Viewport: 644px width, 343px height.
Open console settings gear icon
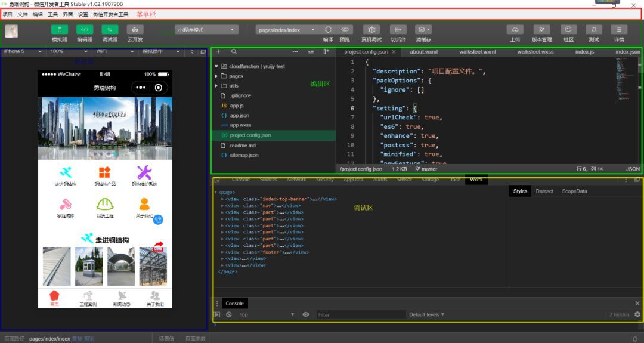[x=637, y=314]
